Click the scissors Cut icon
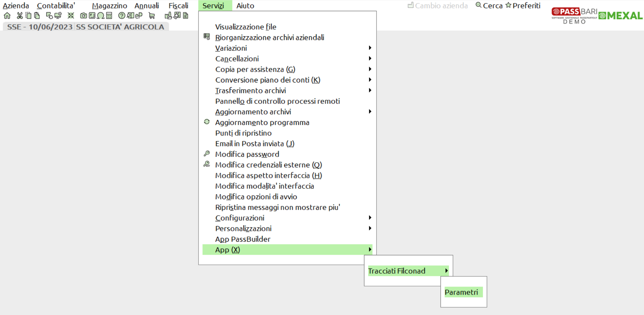This screenshot has height=315, width=644. [x=20, y=16]
